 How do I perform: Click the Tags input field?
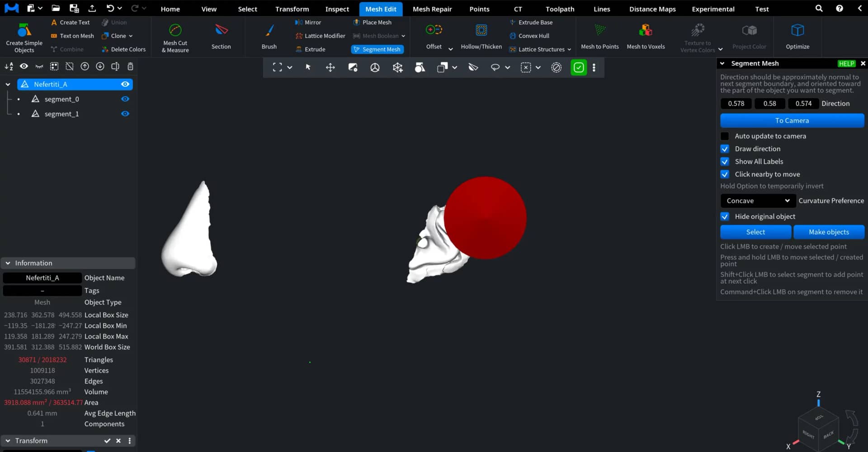coord(42,291)
